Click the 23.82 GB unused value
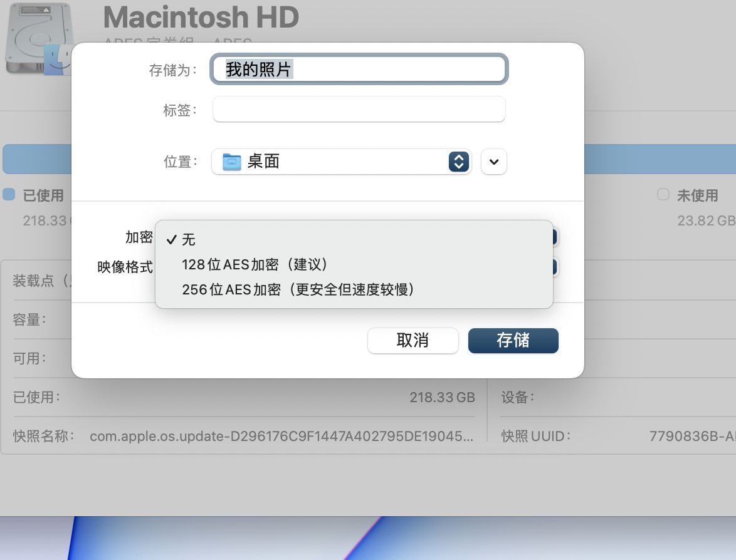736x560 pixels. pos(706,220)
